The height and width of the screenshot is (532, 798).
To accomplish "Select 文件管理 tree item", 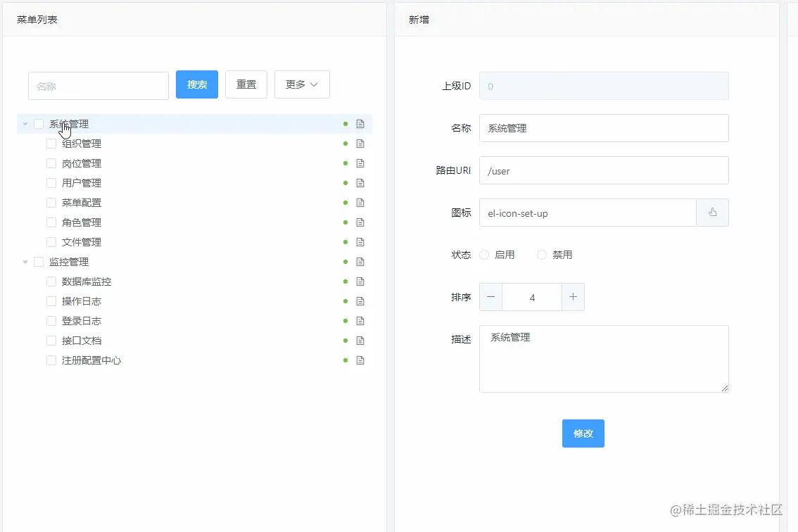I will click(x=82, y=242).
